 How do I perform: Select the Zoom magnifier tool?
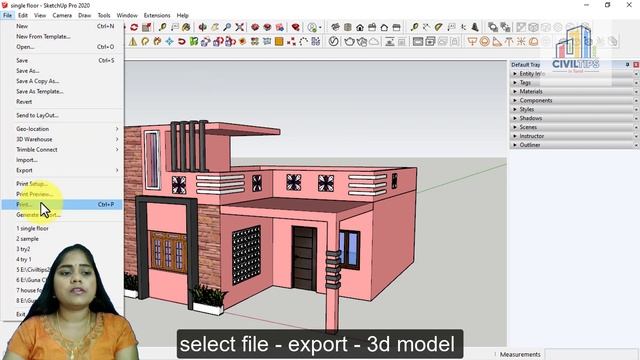coord(227,27)
